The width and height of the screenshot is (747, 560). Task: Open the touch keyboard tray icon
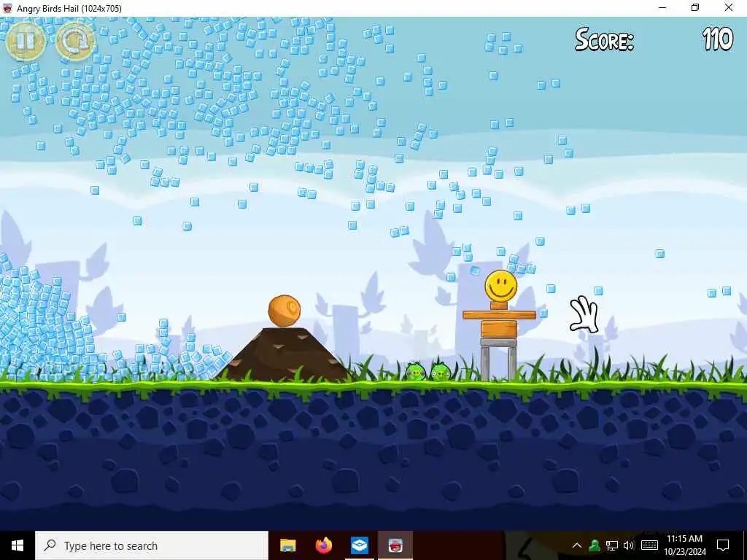click(649, 545)
